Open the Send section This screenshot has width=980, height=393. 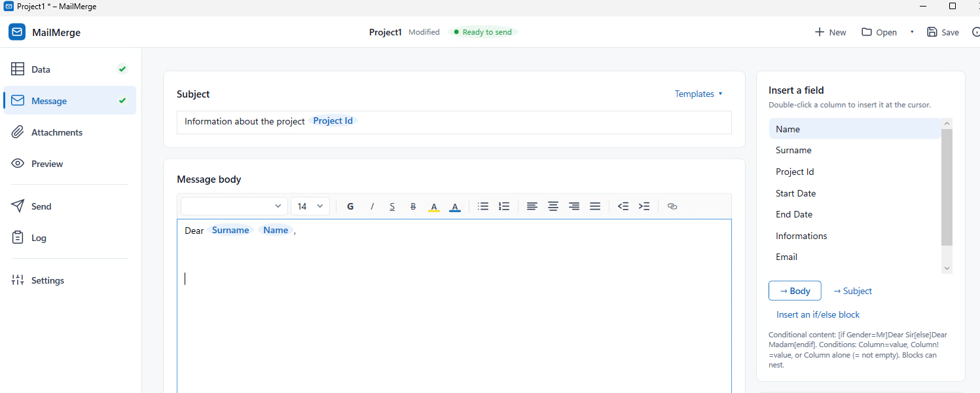(x=70, y=206)
